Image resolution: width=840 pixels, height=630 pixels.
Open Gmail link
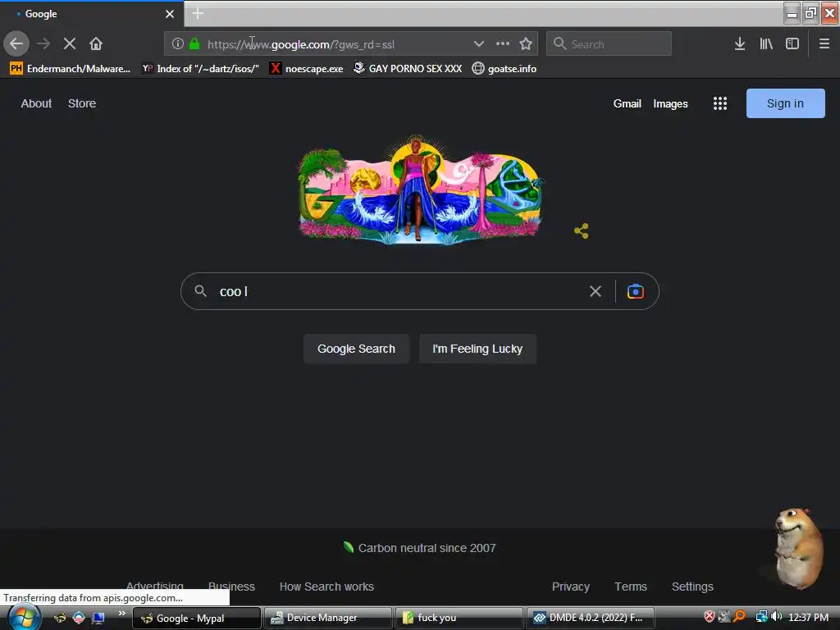(627, 104)
